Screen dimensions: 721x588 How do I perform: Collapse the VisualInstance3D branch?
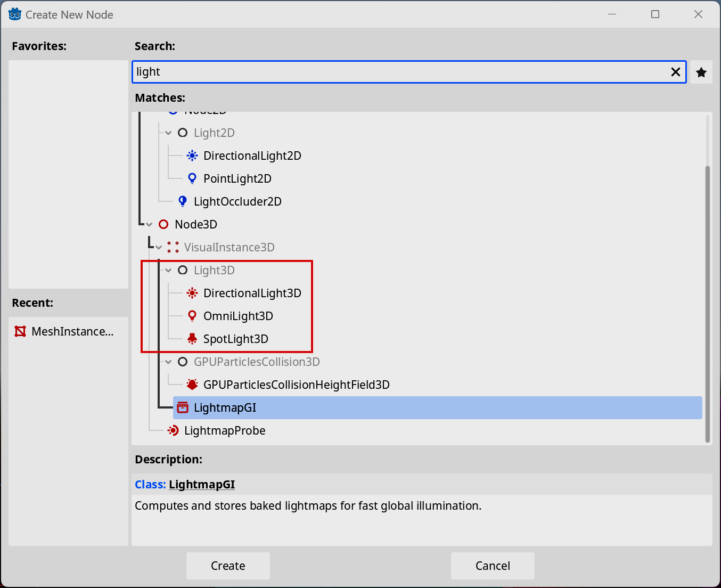(159, 248)
